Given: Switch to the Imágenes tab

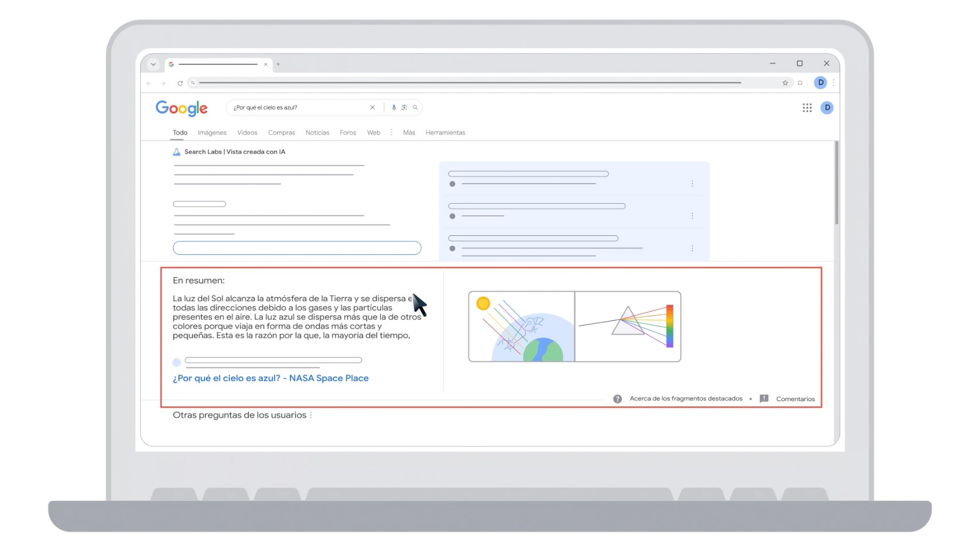Looking at the screenshot, I should point(212,133).
